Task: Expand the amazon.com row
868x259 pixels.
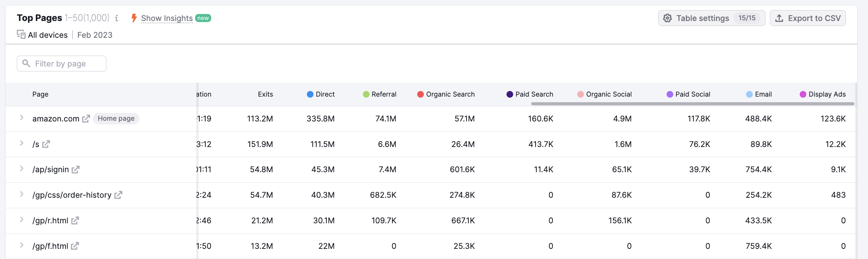Action: tap(21, 118)
